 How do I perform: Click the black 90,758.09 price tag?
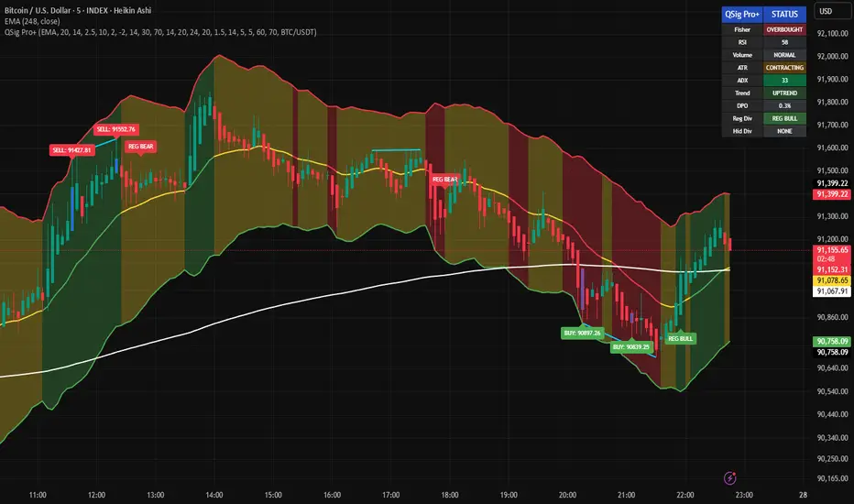click(x=832, y=353)
